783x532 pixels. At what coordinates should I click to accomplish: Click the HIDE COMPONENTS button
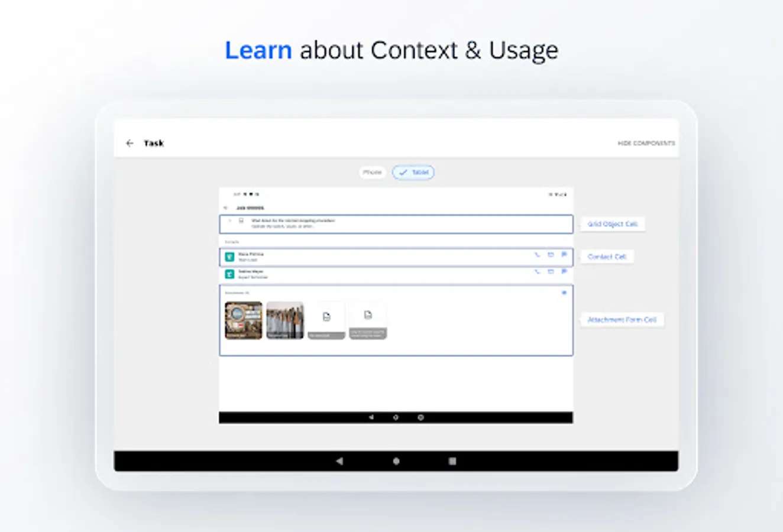point(646,143)
